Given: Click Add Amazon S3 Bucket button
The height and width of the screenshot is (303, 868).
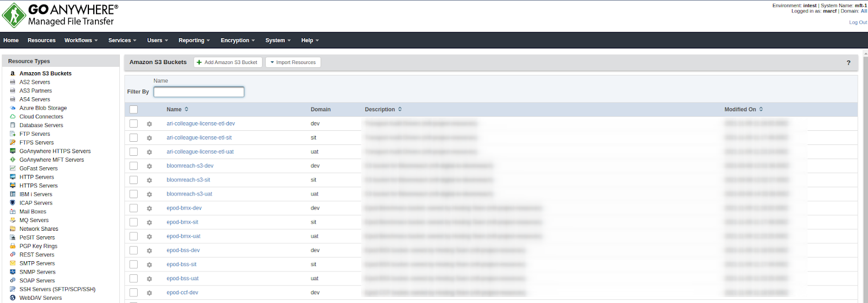Looking at the screenshot, I should (x=228, y=62).
